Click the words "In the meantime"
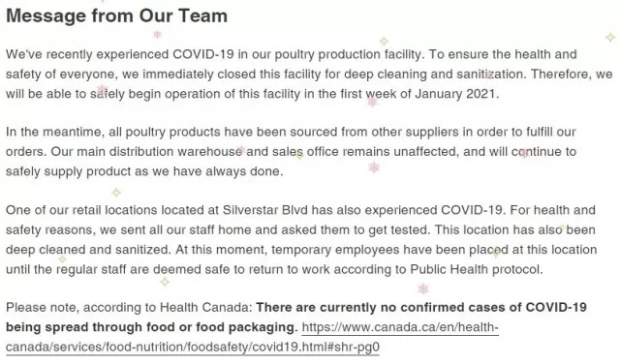Screen dimensions: 620x364 [54, 132]
